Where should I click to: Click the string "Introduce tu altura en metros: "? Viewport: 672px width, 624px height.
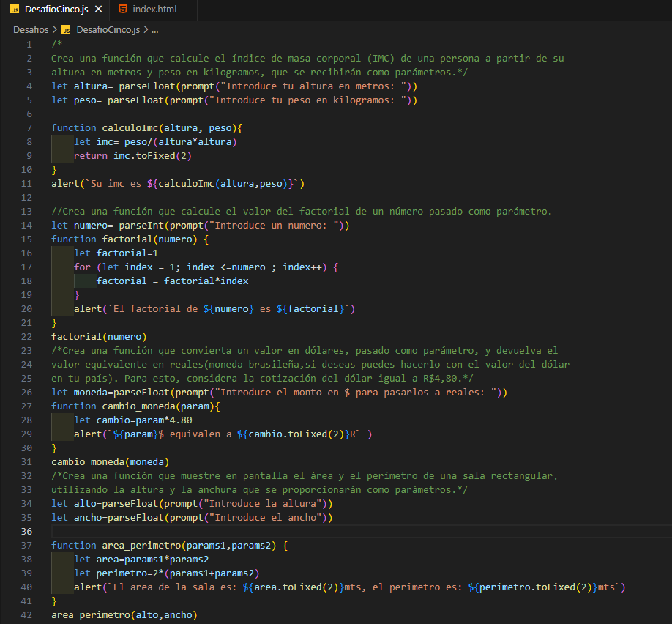[313, 86]
